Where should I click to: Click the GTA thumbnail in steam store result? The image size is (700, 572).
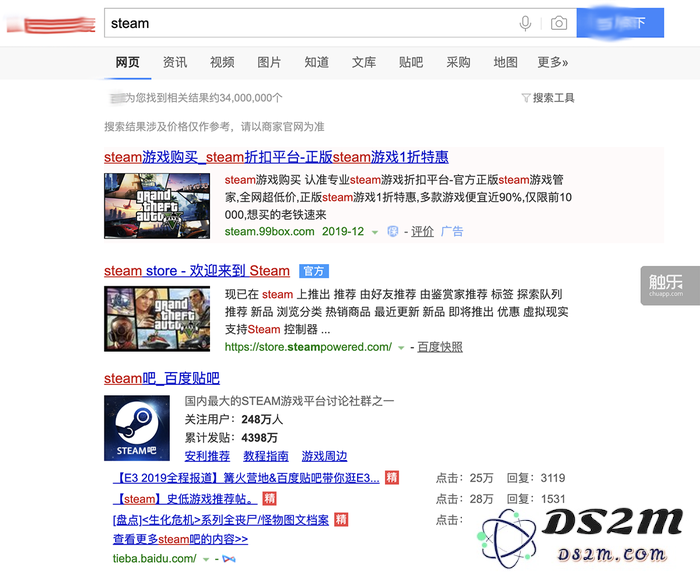pyautogui.click(x=157, y=319)
